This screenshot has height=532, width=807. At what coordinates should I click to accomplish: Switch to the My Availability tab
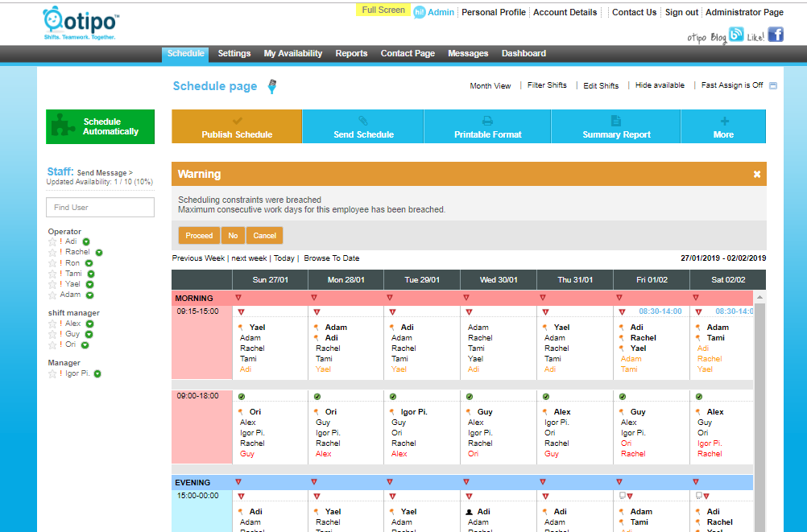(x=292, y=54)
